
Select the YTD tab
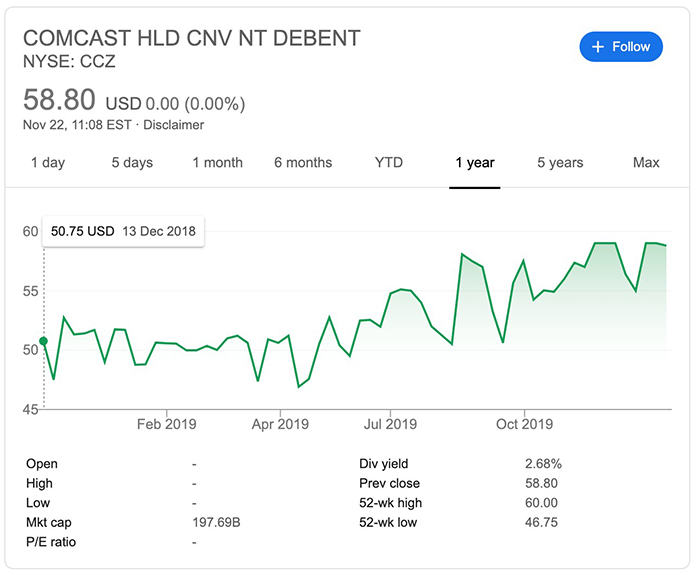click(x=388, y=163)
